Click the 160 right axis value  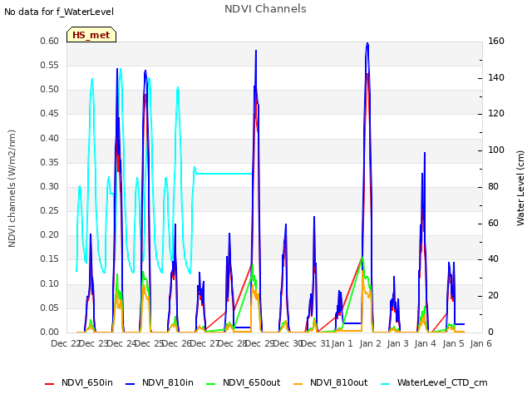click(496, 42)
